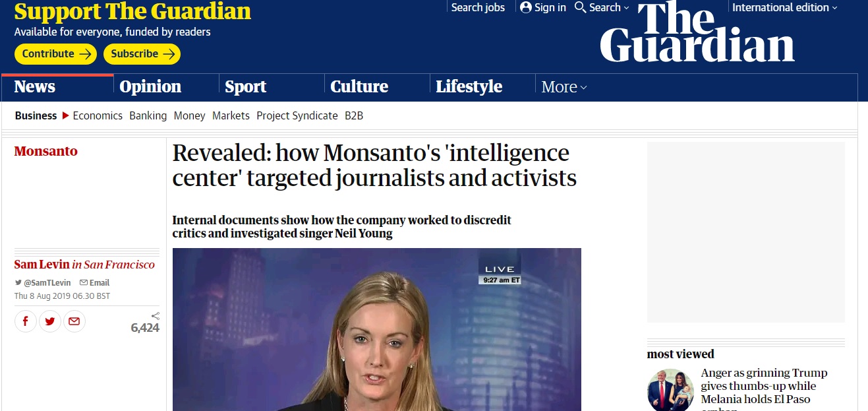The width and height of the screenshot is (868, 411).
Task: Click the share count icon above 6,424
Action: click(156, 316)
